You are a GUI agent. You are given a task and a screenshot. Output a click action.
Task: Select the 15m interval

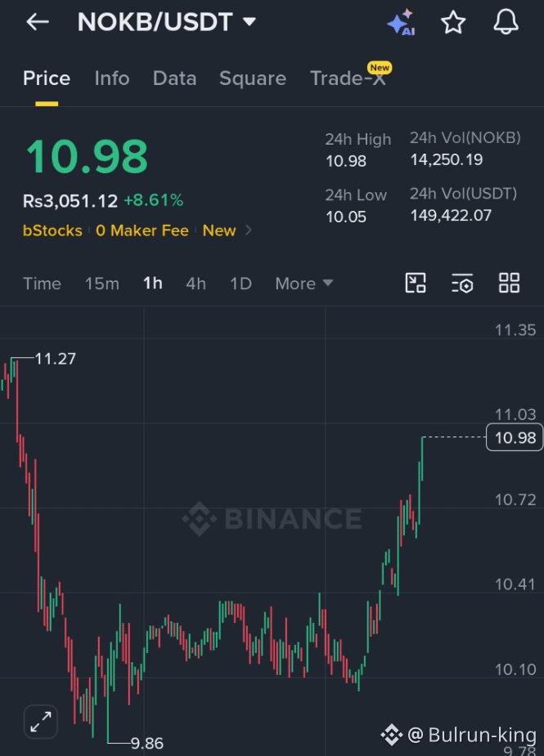[102, 284]
